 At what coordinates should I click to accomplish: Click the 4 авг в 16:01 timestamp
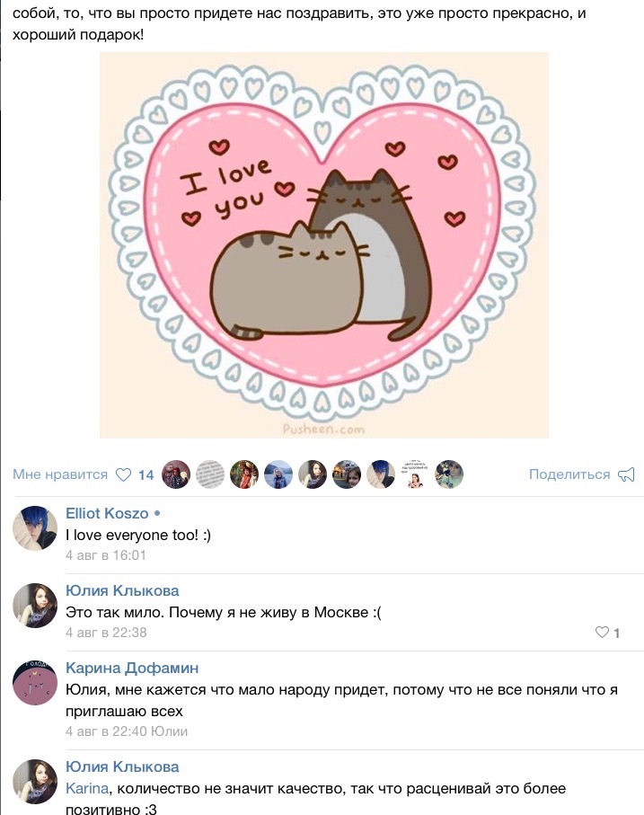click(106, 555)
